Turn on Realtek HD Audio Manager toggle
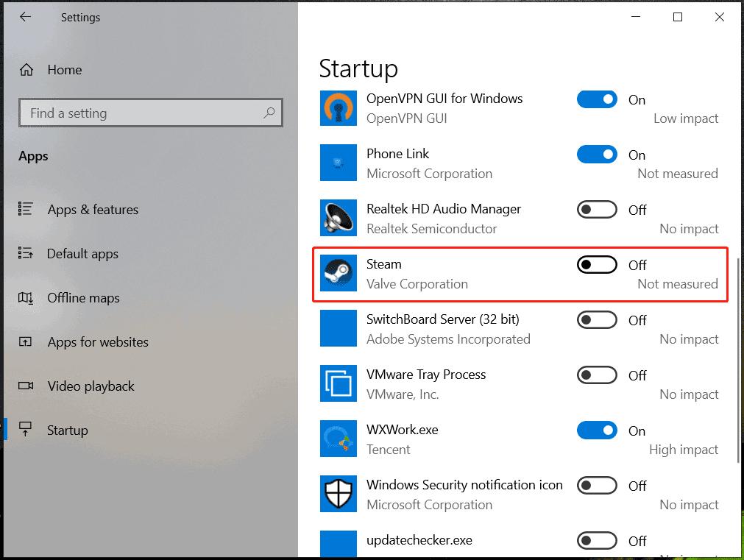The width and height of the screenshot is (744, 560). tap(597, 210)
